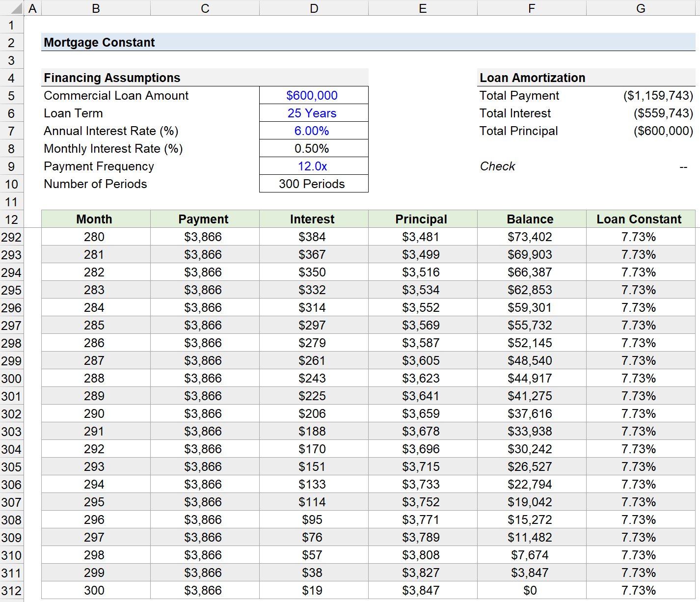
Task: Click the Check label cell
Action: pos(497,166)
